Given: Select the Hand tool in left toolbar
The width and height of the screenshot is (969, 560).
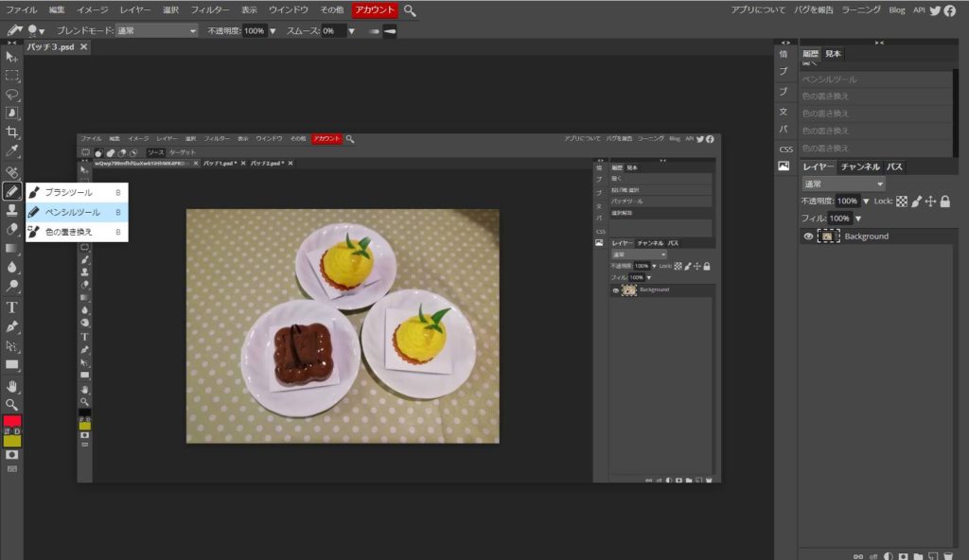Looking at the screenshot, I should 12,386.
